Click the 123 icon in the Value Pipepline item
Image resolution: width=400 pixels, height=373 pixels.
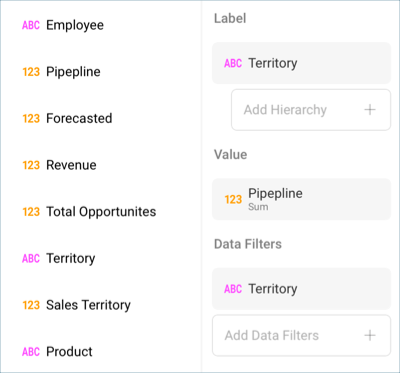pyautogui.click(x=233, y=199)
